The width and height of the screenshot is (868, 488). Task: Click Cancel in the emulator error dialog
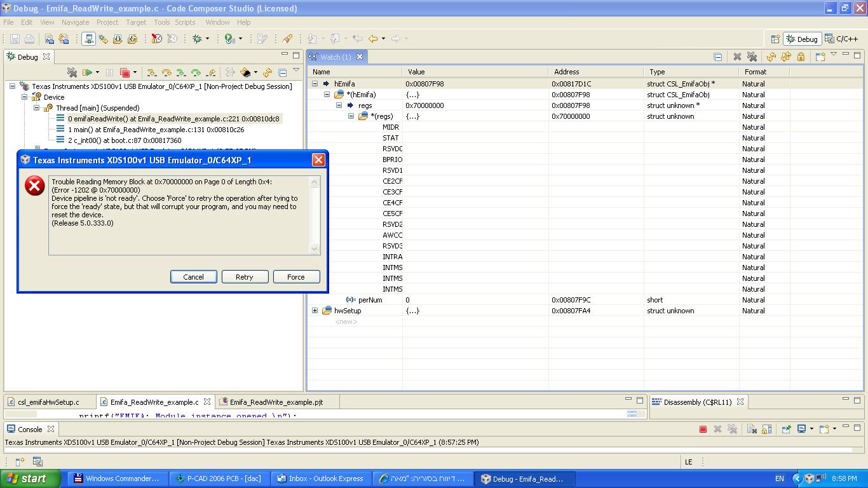(193, 277)
